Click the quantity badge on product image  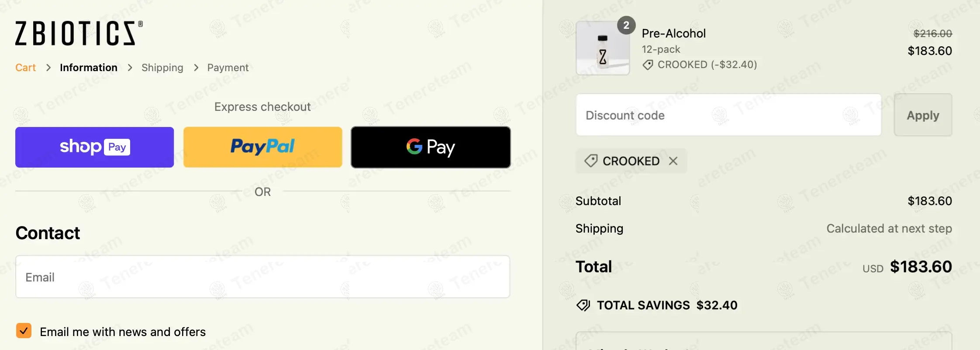click(626, 25)
